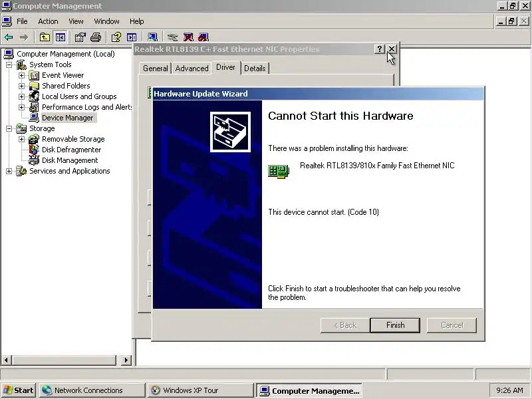Click the Properties toolbar icon

[80, 37]
